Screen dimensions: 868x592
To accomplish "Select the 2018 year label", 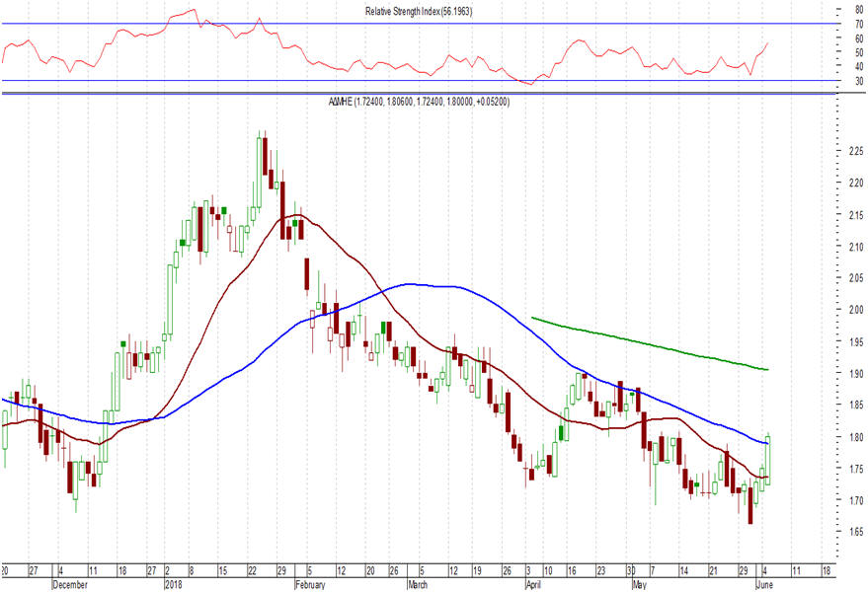I will coord(173,585).
